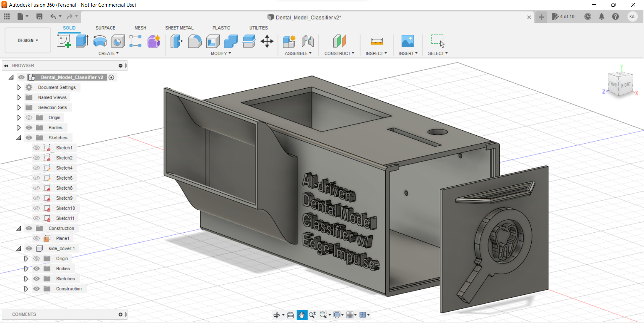Collapse the root Sketches folder
This screenshot has width=644, height=323.
[19, 138]
